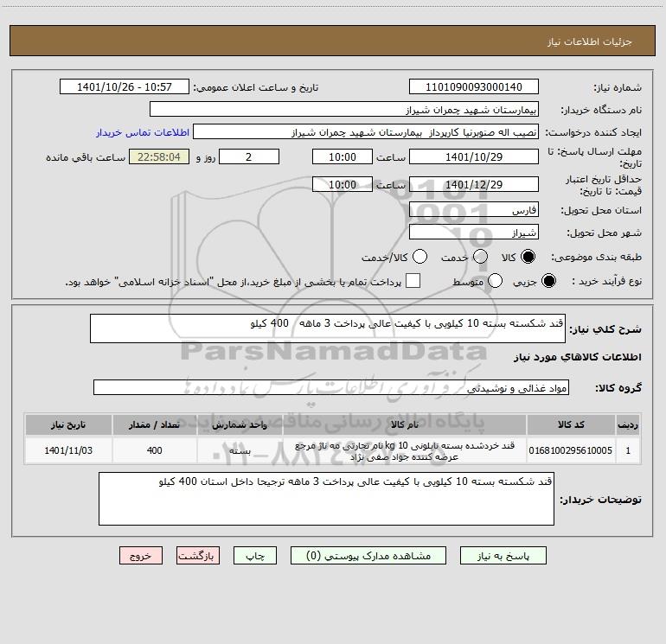Open the اطلاعات تماس خریدار link
666x644 pixels.
pos(143,132)
